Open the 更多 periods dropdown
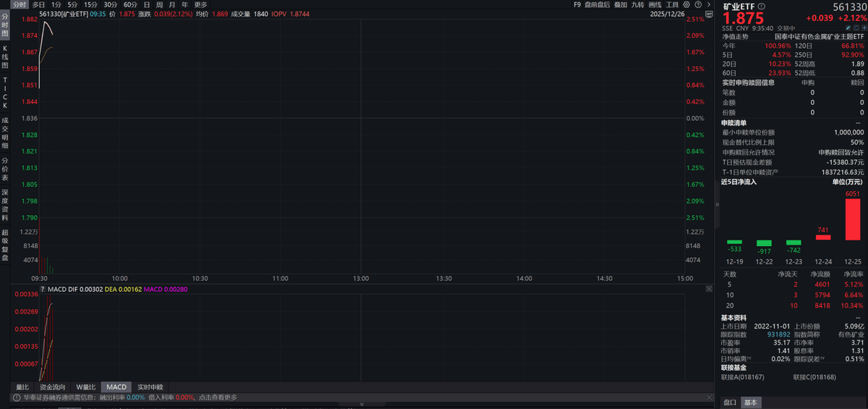 (x=200, y=4)
